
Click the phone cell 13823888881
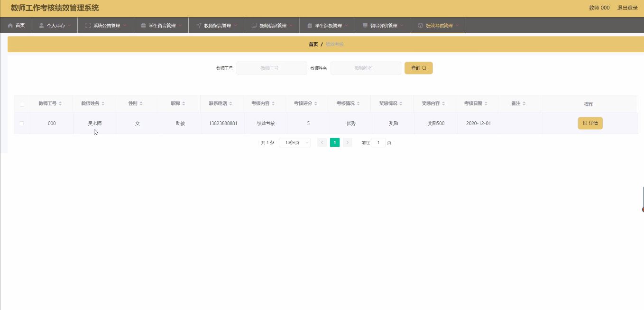coord(223,123)
